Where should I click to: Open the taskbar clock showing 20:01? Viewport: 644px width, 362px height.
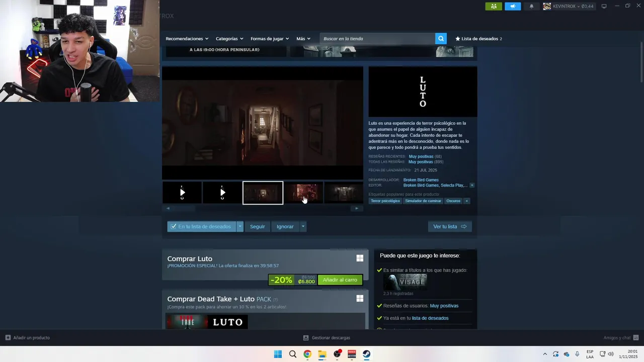[x=628, y=354]
